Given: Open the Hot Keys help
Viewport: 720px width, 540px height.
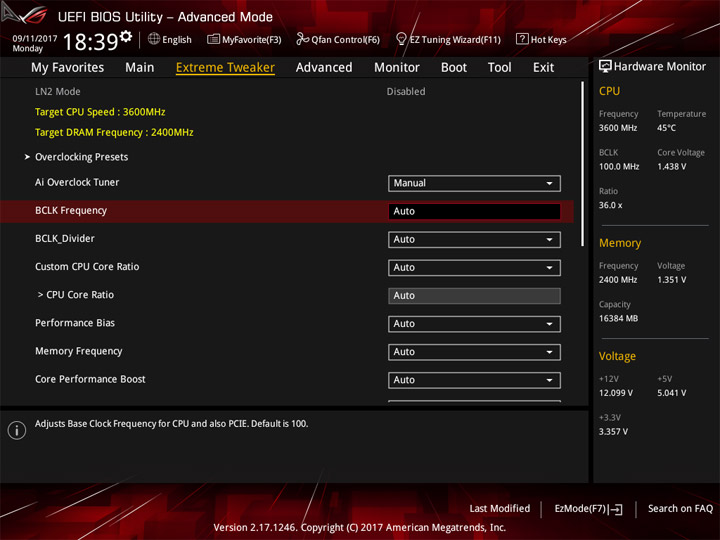Looking at the screenshot, I should click(541, 39).
